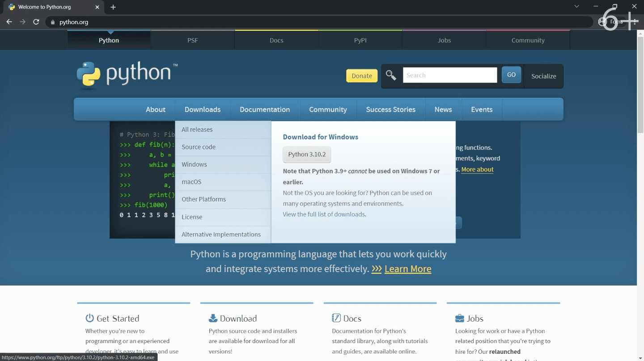Click the Jobs briefcase icon

coord(460,319)
